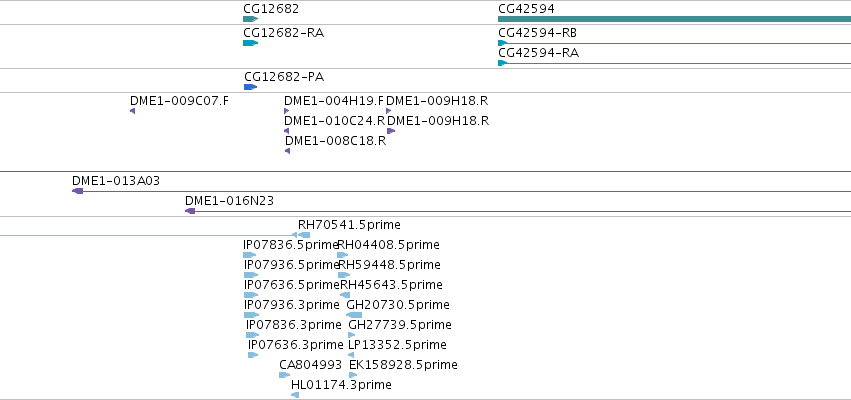851x400 pixels.
Task: Select the DME1-010C24.R feature arrow
Action: [x=287, y=131]
